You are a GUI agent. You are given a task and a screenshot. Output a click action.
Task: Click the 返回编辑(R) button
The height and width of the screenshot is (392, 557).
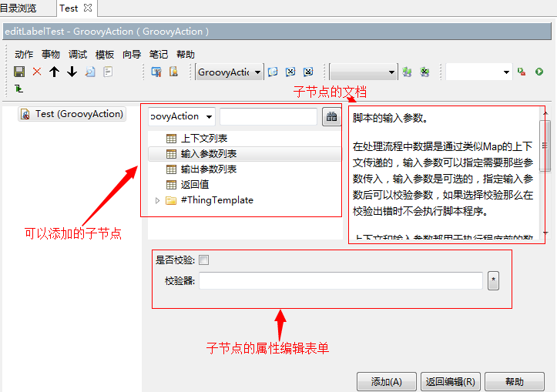pos(451,382)
